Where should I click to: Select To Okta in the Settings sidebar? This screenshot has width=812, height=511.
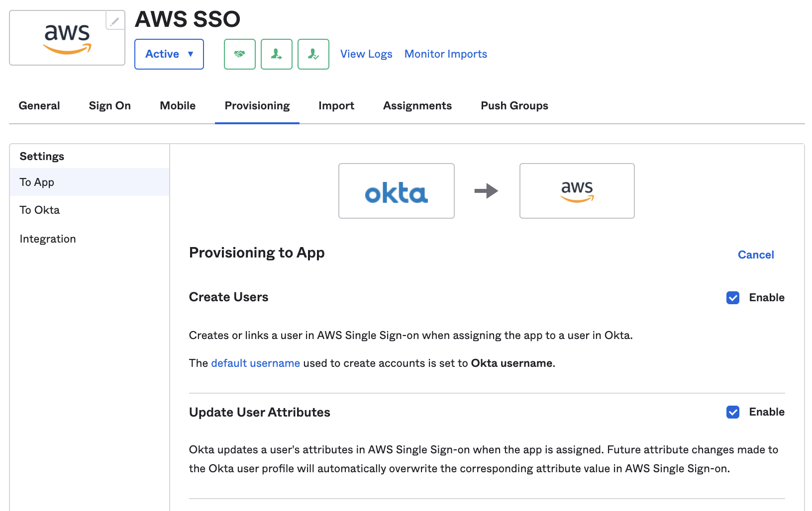click(39, 210)
